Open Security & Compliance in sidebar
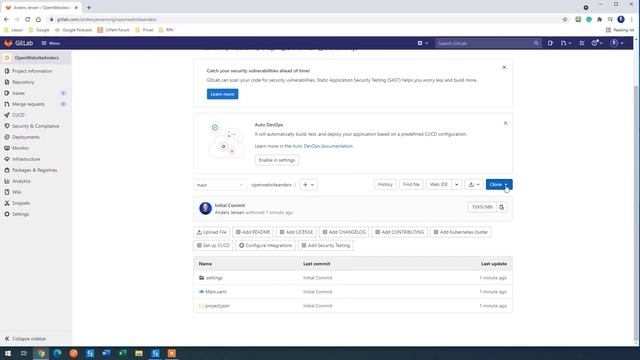Viewport: 640px width, 360px height. (36, 126)
